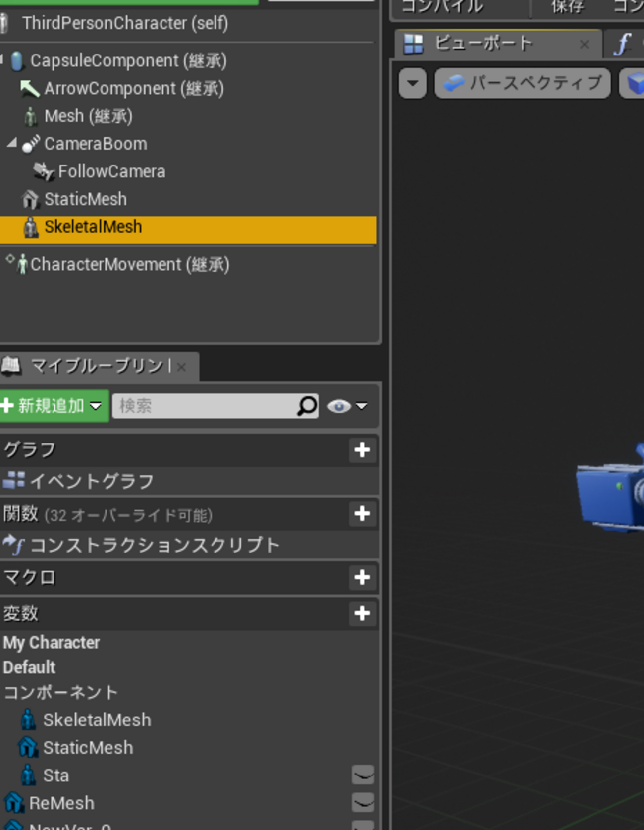
Task: Add a new function with plus button
Action: tap(362, 513)
